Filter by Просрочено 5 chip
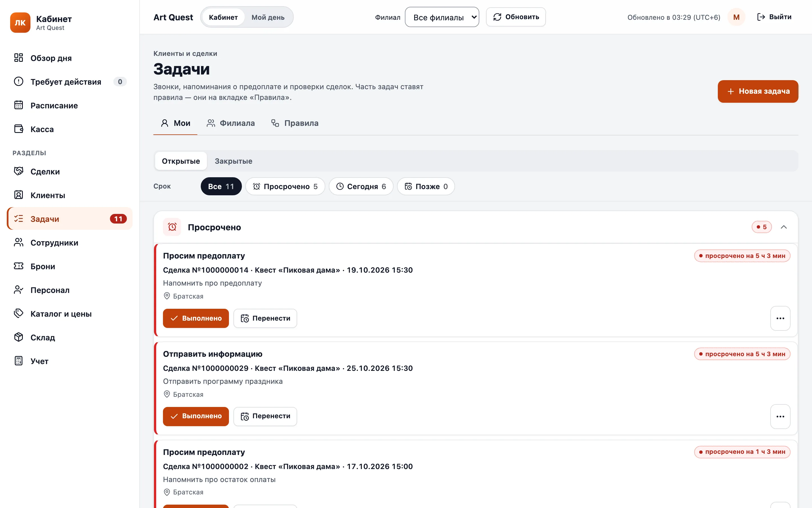Viewport: 812px width, 508px height. 285,187
